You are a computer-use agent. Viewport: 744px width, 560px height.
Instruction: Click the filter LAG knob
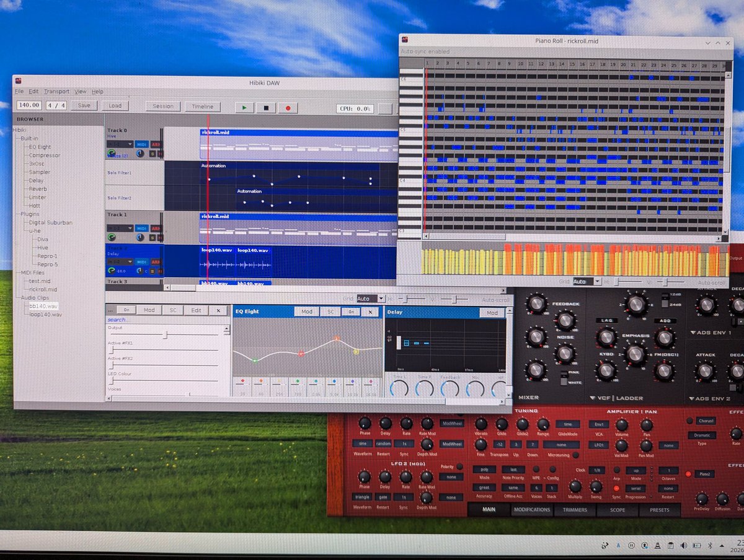(x=606, y=337)
